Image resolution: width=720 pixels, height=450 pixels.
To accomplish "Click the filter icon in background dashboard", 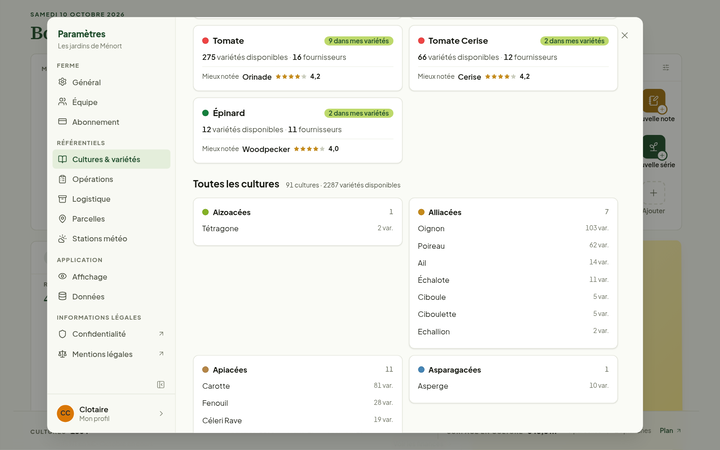I will coord(666,68).
